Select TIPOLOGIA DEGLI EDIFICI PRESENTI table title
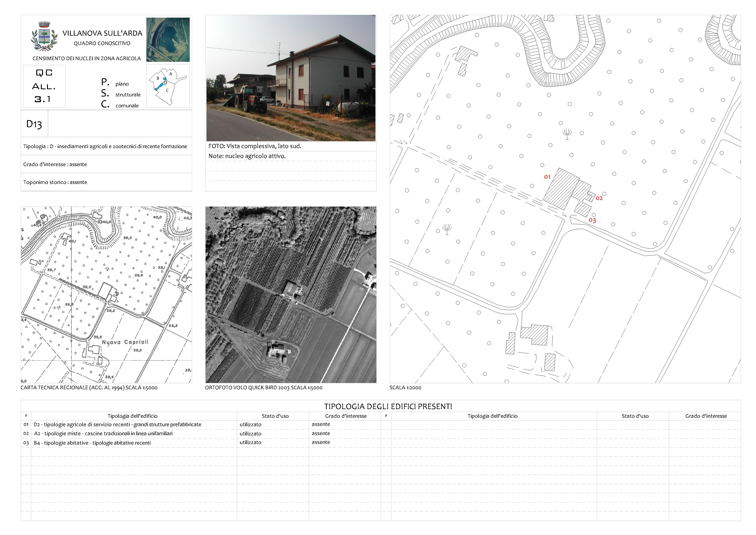Image resolution: width=756 pixels, height=535 pixels. coord(388,407)
